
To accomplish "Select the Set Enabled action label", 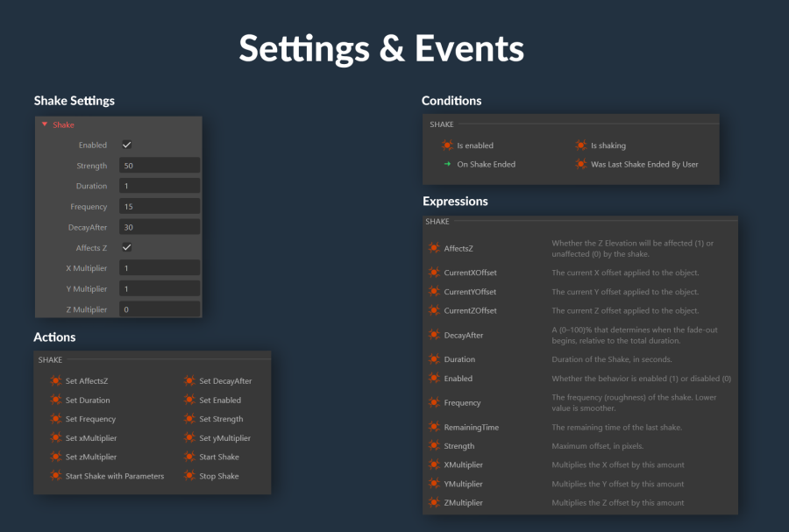I will click(x=220, y=401).
